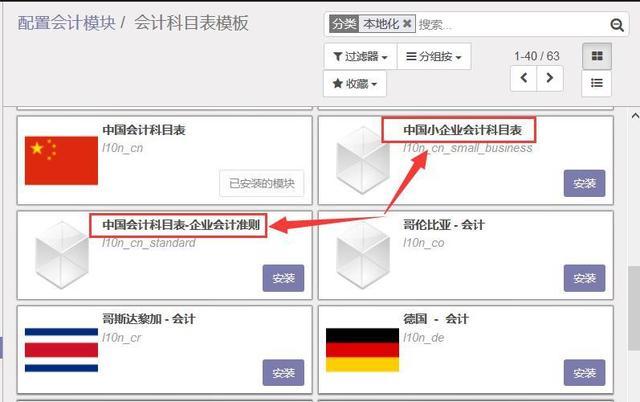The width and height of the screenshot is (640, 402).
Task: Click the l10n_de technical name
Action: tap(423, 338)
